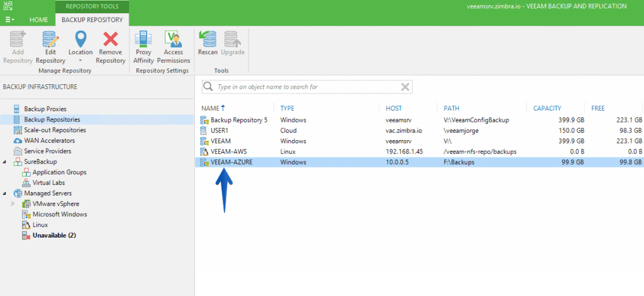Select Managed Servers node
The height and width of the screenshot is (296, 644).
pyautogui.click(x=48, y=194)
